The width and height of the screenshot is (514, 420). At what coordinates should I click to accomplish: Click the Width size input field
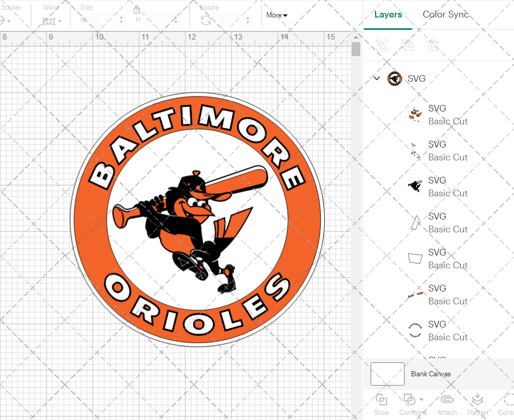click(103, 20)
